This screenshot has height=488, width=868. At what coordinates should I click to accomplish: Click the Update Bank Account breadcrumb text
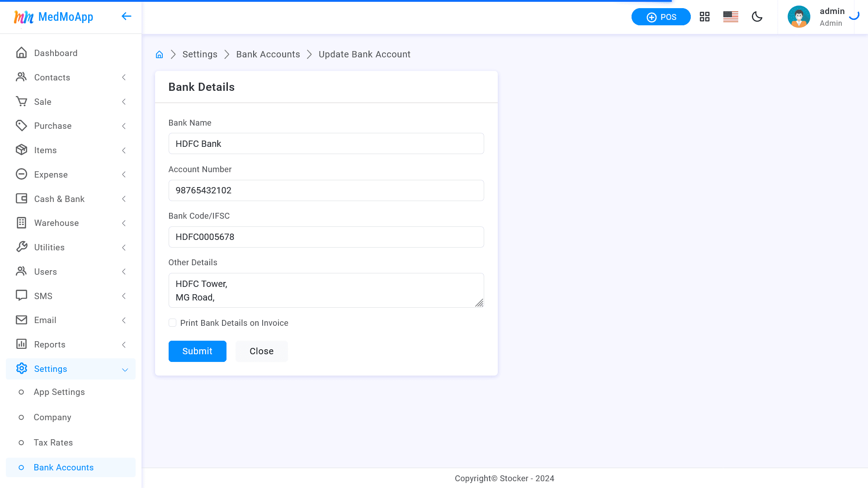(x=364, y=54)
